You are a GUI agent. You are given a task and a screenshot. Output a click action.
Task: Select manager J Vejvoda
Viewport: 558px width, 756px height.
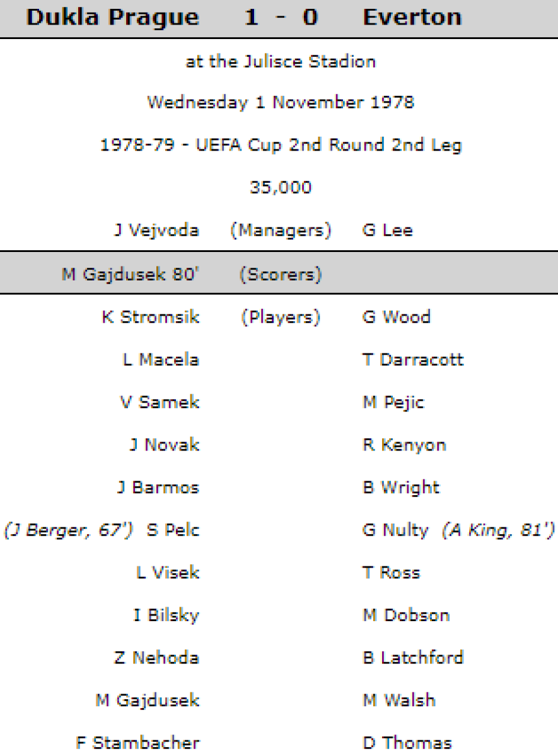[156, 231]
